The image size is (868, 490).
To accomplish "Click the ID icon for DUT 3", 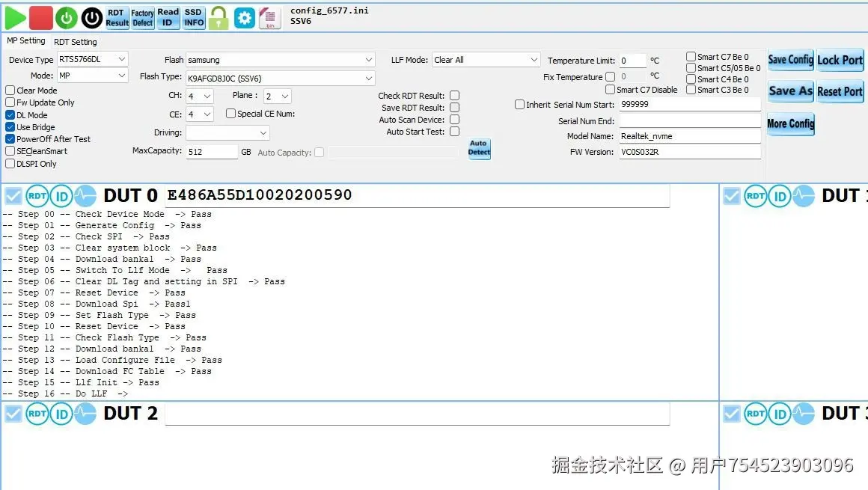I will point(780,414).
